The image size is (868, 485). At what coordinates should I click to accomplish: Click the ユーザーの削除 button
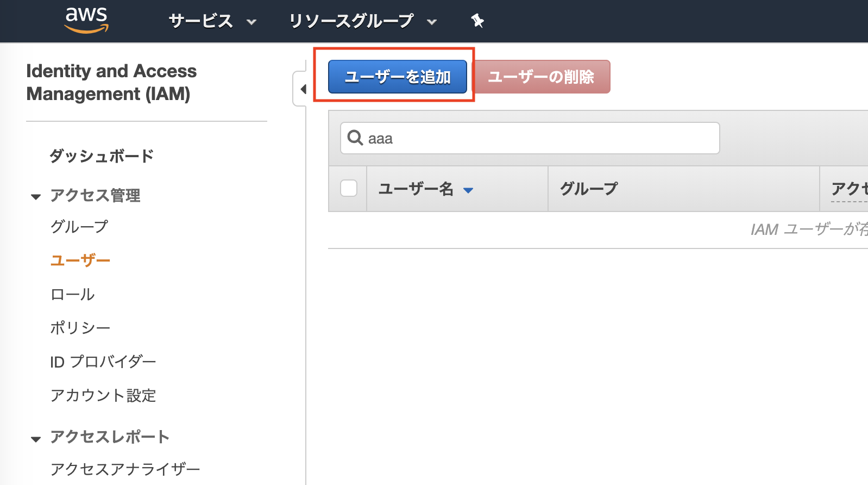pyautogui.click(x=542, y=77)
